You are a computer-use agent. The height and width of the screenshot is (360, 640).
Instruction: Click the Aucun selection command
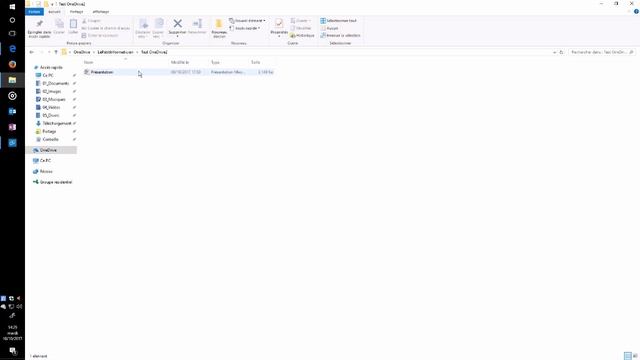[329, 28]
